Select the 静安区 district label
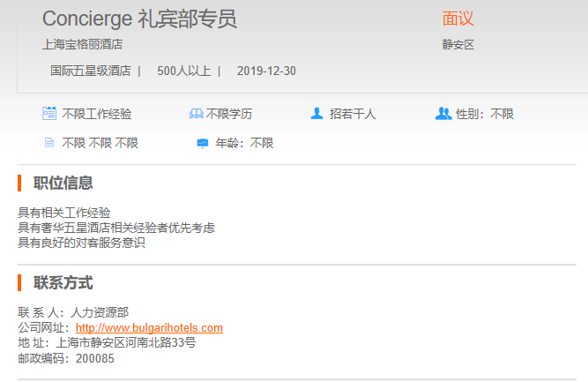Image resolution: width=588 pixels, height=382 pixels. click(x=458, y=44)
